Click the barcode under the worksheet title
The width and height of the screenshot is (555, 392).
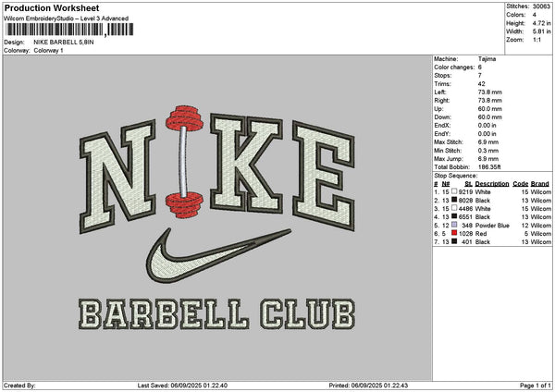pos(69,30)
